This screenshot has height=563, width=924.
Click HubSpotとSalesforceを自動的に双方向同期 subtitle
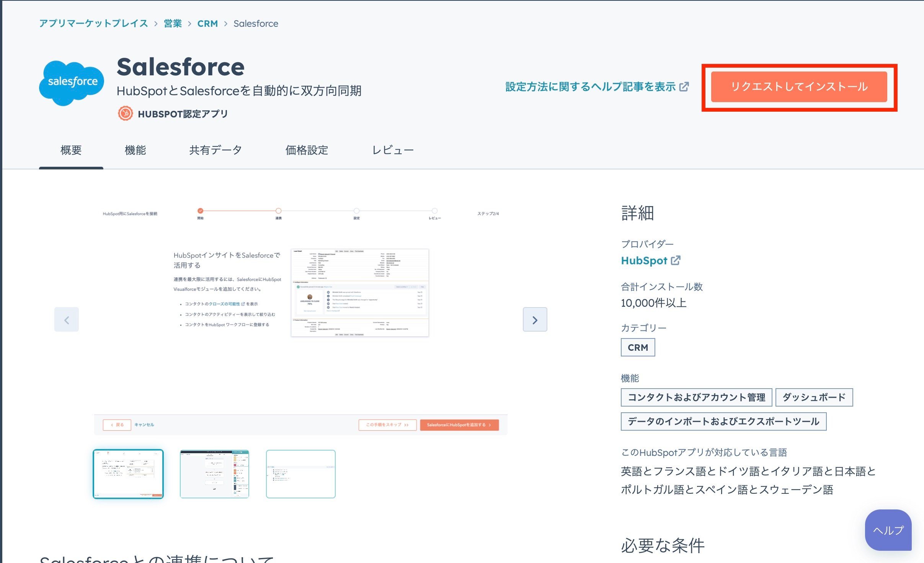pos(239,91)
